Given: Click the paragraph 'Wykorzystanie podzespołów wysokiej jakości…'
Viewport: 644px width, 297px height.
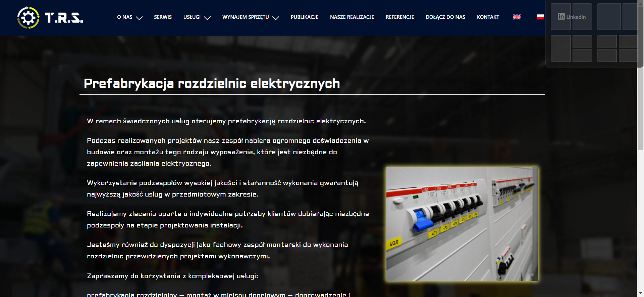Looking at the screenshot, I should click(223, 188).
